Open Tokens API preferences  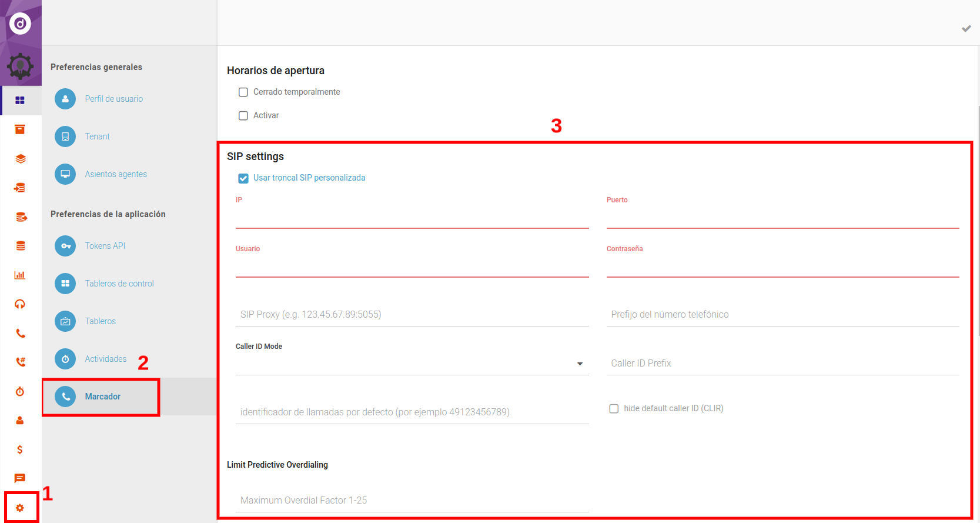[105, 246]
